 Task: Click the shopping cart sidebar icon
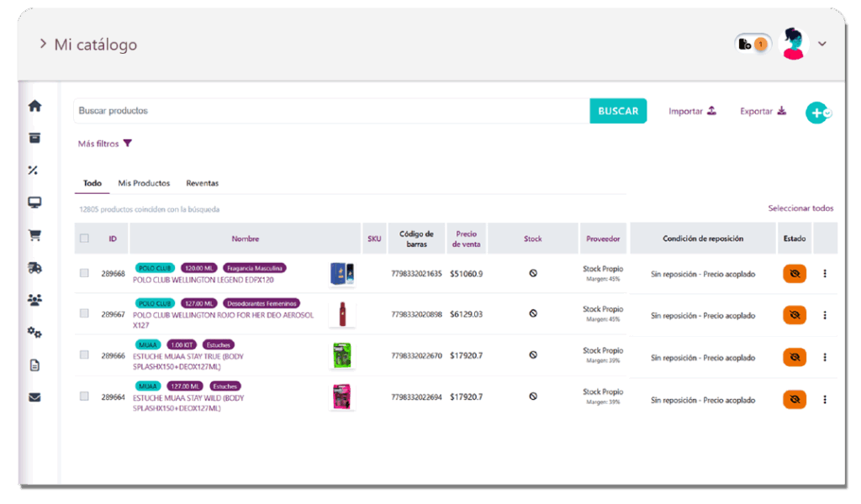point(34,235)
